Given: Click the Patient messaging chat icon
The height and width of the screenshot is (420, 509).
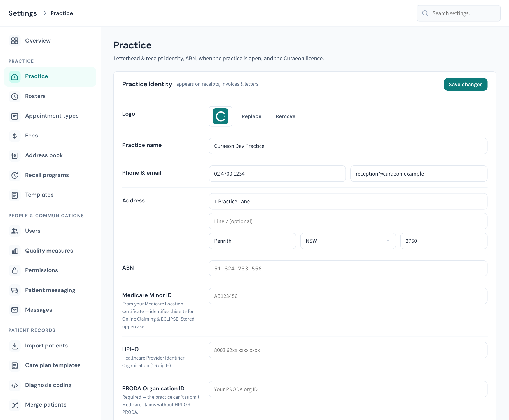Looking at the screenshot, I should click(15, 290).
